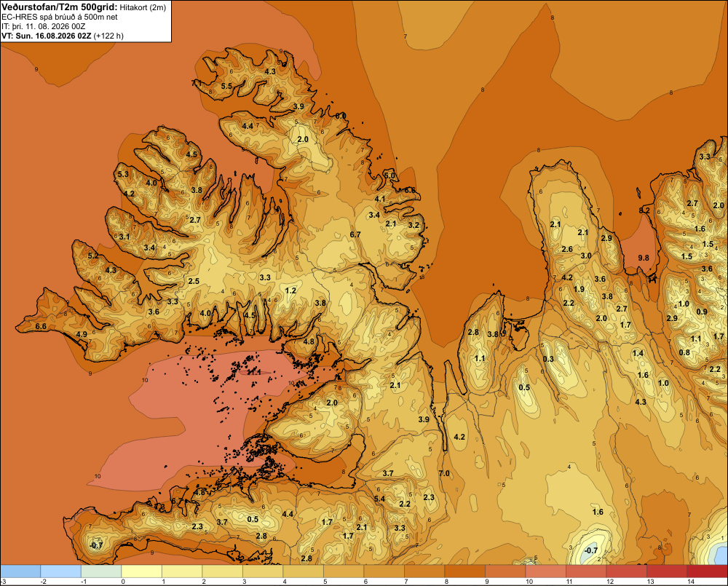The width and height of the screenshot is (728, 586).
Task: Select the 0.9 temperature value on the map
Action: (x=702, y=312)
